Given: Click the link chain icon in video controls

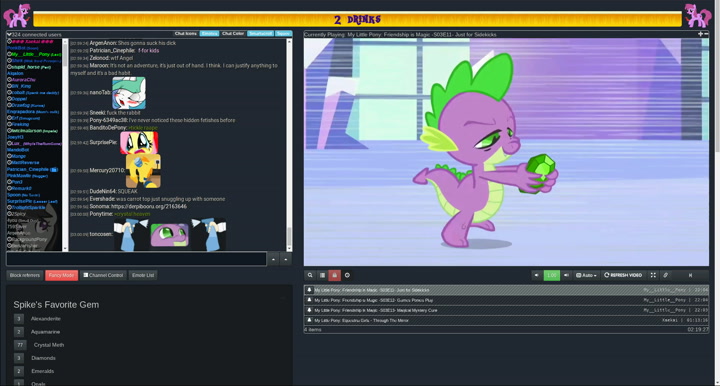Looking at the screenshot, I should [x=665, y=275].
